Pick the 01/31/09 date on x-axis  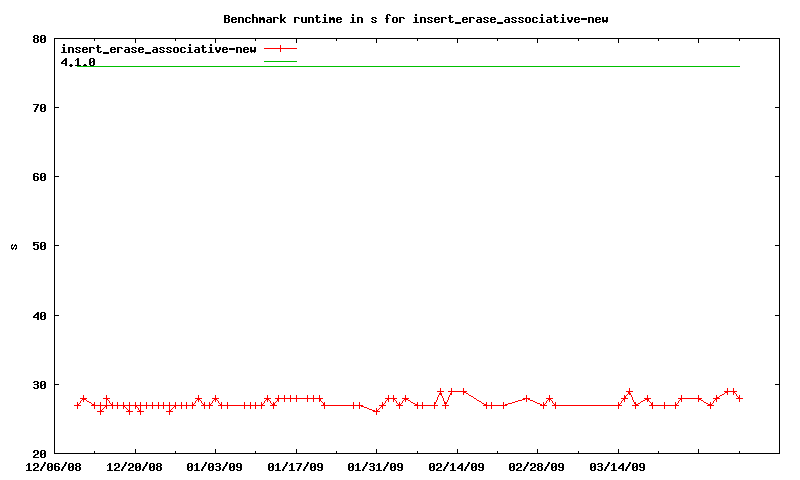click(x=376, y=466)
